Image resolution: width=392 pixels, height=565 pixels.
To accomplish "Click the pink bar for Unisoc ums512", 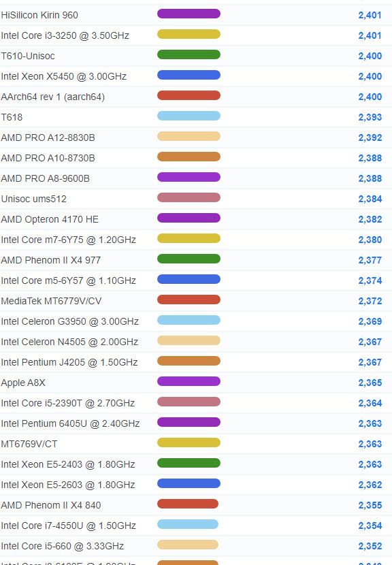I will [189, 197].
